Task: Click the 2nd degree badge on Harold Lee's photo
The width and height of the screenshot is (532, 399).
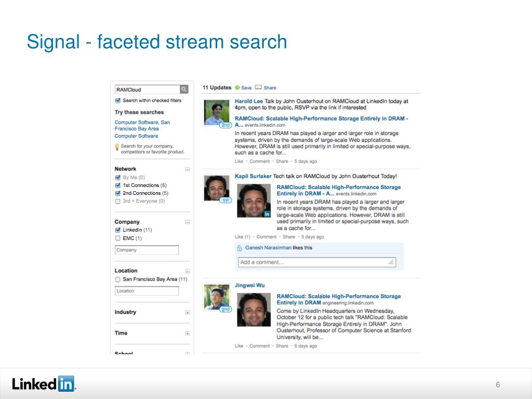Action: 225,125
